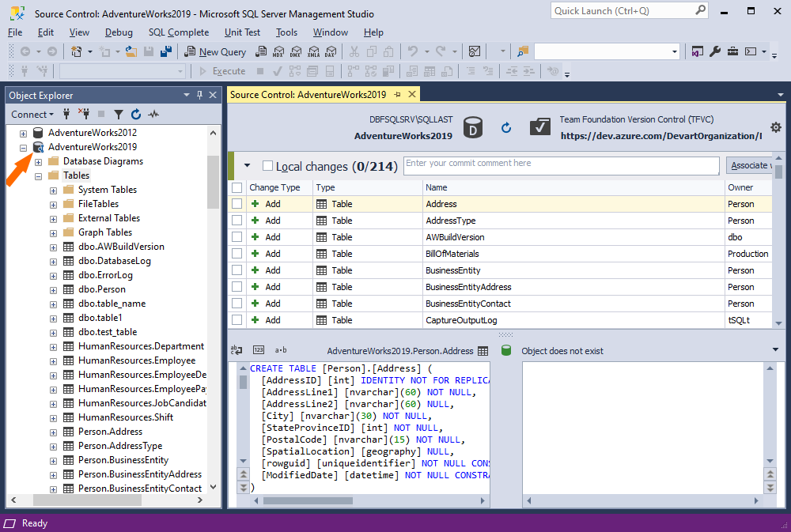Open the Unit Test menu
Screen dimensions: 791x532
[242, 32]
